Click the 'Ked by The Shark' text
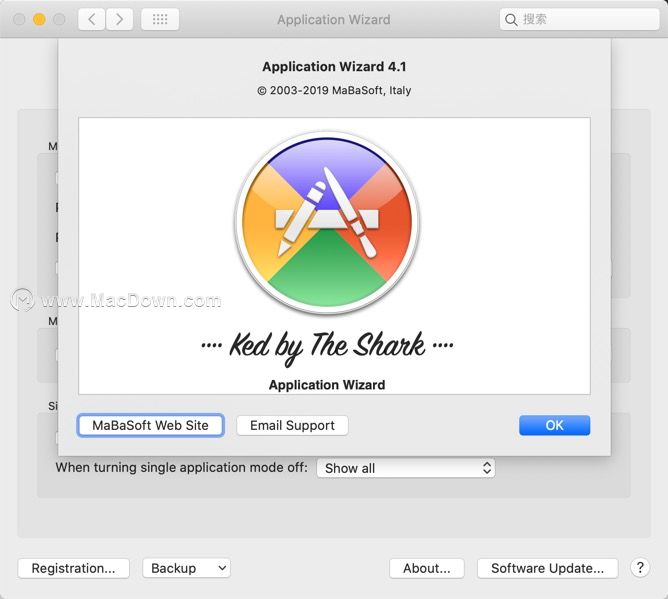Image resolution: width=668 pixels, height=599 pixels. 327,346
